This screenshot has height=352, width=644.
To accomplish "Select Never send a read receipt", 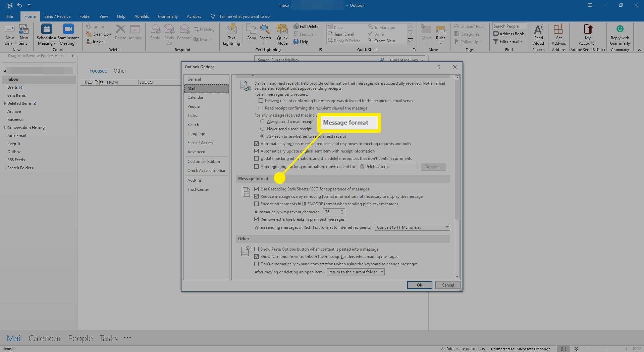I will (262, 129).
